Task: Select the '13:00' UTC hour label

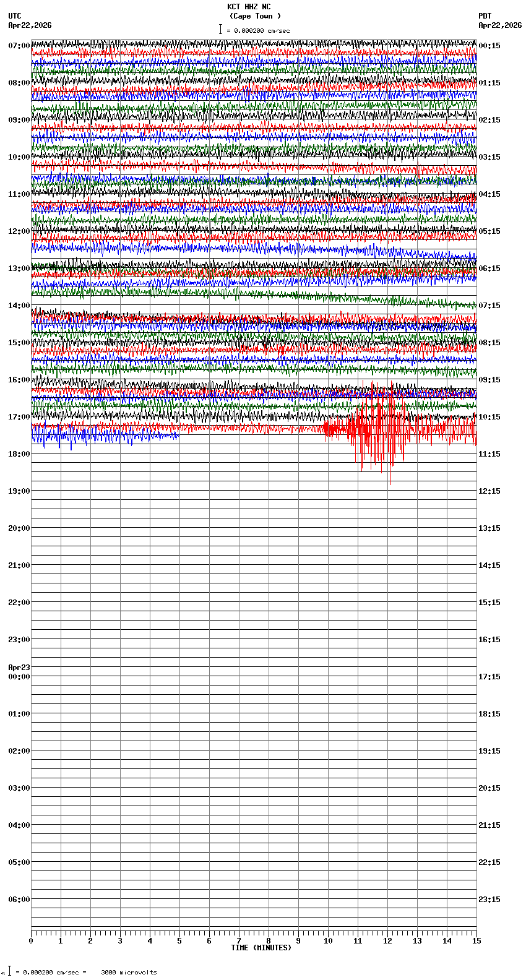Action: (x=19, y=269)
